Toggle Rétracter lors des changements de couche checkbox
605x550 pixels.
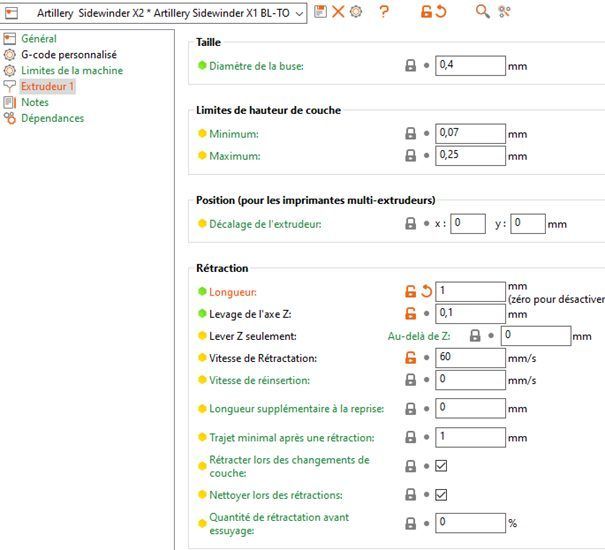point(441,466)
